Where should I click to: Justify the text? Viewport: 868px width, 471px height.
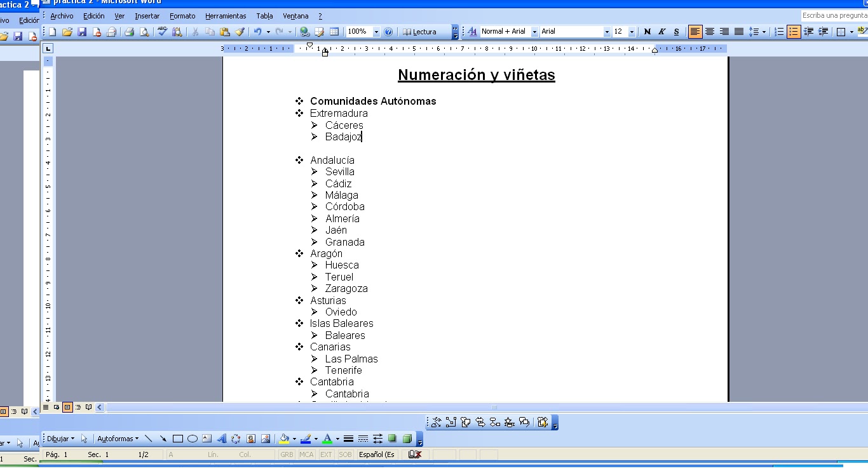pyautogui.click(x=739, y=32)
